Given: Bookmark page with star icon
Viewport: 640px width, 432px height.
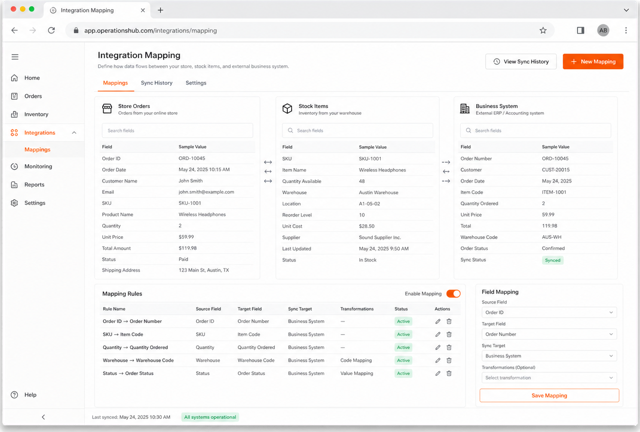Looking at the screenshot, I should (x=543, y=30).
